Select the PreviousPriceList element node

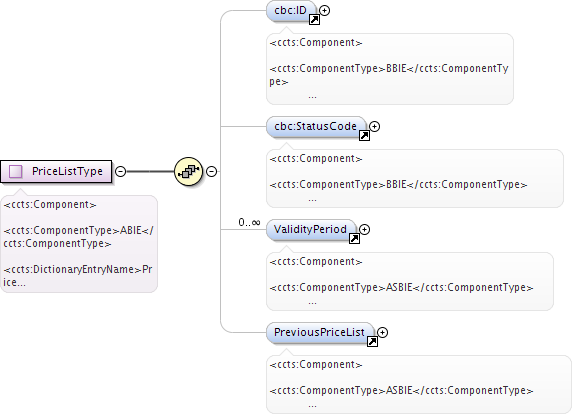[320, 333]
